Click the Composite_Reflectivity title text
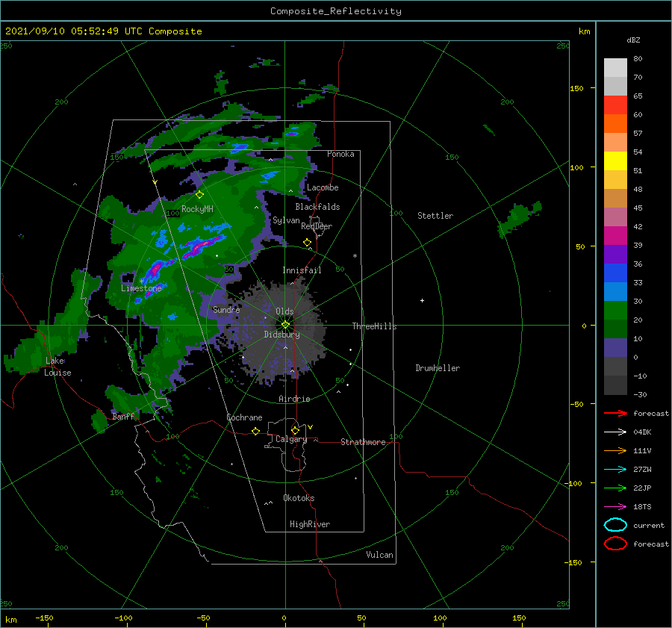This screenshot has width=672, height=628. [x=336, y=11]
